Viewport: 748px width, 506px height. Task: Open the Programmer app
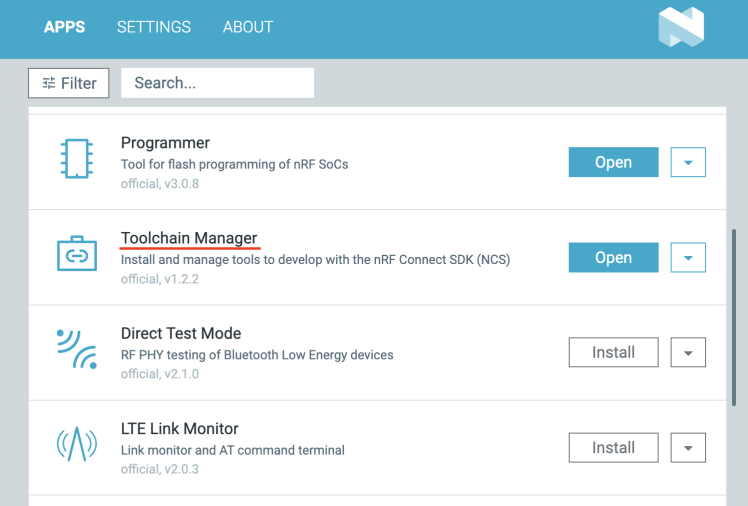coord(613,162)
